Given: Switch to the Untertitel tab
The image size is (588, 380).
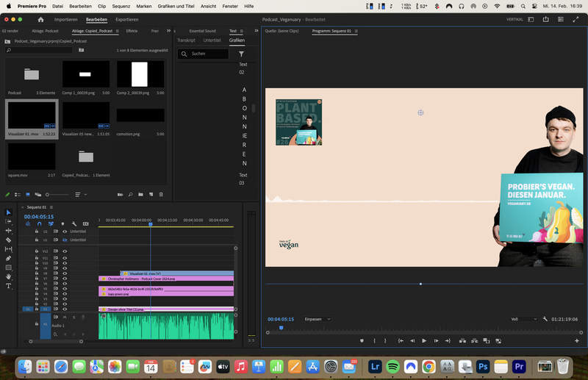Looking at the screenshot, I should click(212, 40).
